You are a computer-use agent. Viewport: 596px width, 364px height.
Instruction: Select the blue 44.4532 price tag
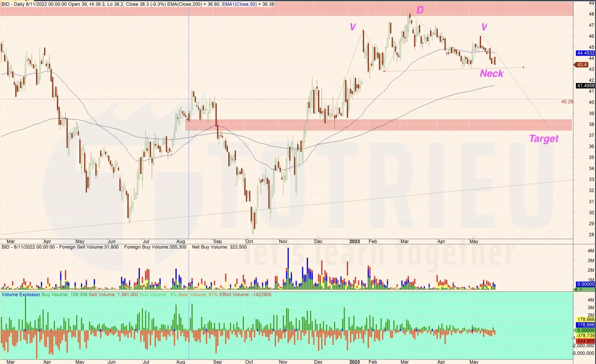[585, 53]
